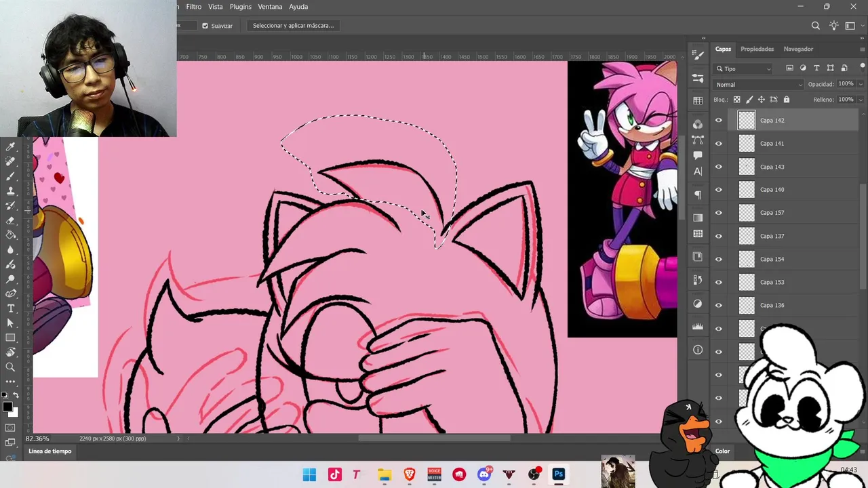Open the Plugins menu
The image size is (868, 488).
(240, 7)
